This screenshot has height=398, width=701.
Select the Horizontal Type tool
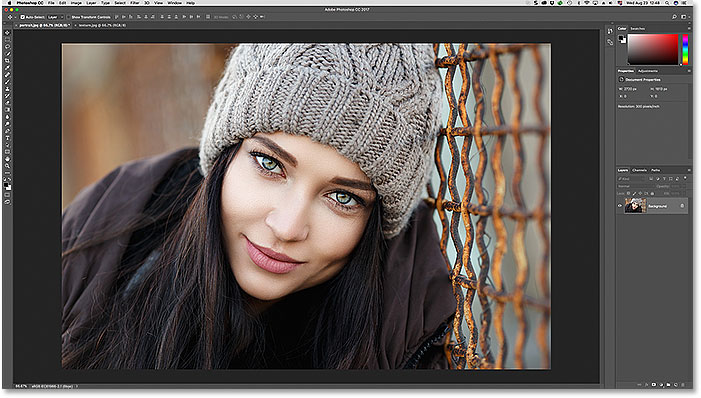[8, 138]
